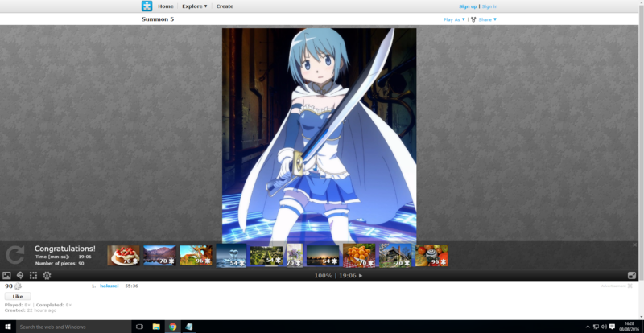Close the advertisement with the X
The width and height of the screenshot is (644, 333).
tap(630, 286)
